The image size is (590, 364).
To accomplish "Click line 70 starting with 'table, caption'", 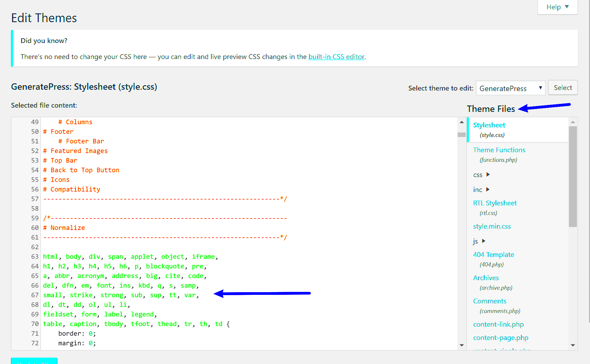I will 136,324.
